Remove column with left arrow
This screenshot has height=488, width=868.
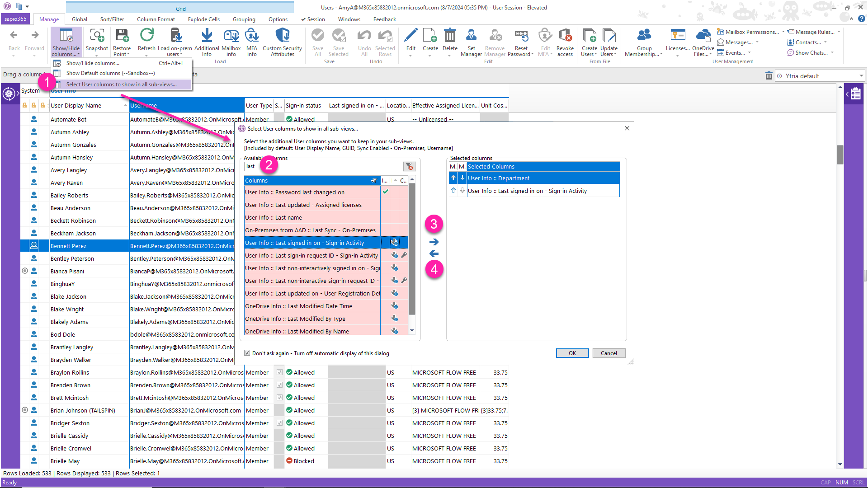click(x=434, y=253)
